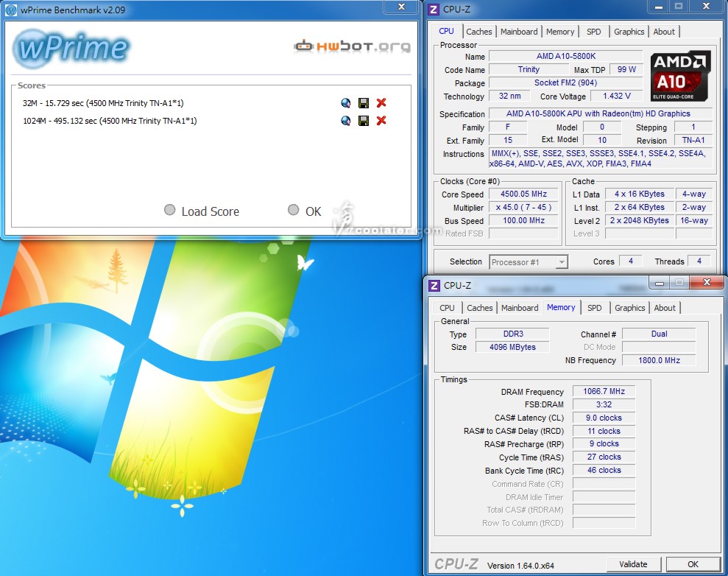
Task: Click the wPrime logo graphic
Action: (x=71, y=49)
